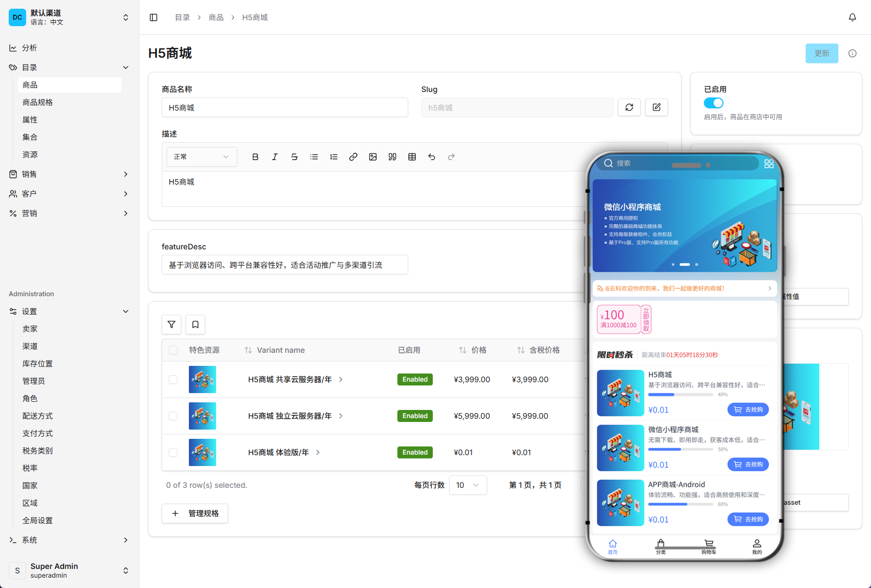Image resolution: width=871 pixels, height=588 pixels.
Task: Open the variants filter funnel icon
Action: 171,324
